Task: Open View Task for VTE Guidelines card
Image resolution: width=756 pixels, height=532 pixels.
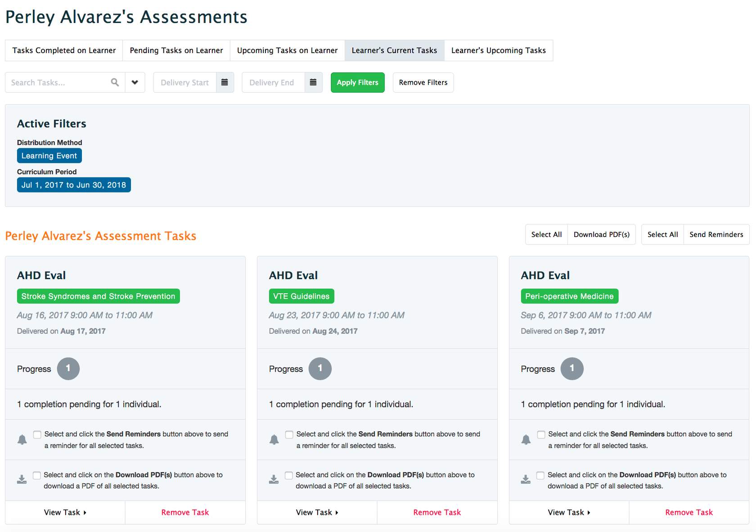Action: [317, 512]
